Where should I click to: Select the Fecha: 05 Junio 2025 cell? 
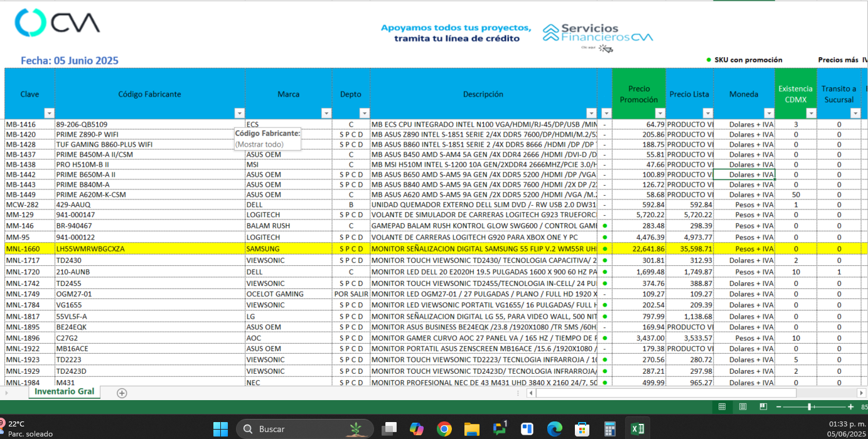tap(70, 61)
